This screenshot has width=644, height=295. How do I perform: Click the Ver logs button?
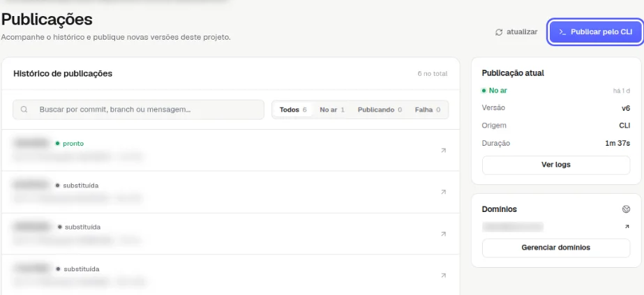(x=555, y=165)
